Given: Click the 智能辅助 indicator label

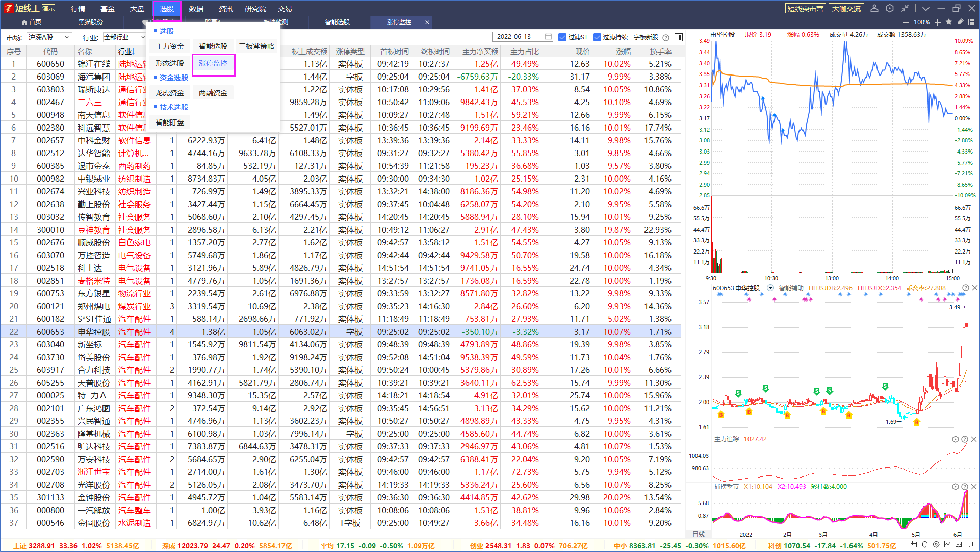Looking at the screenshot, I should point(791,288).
